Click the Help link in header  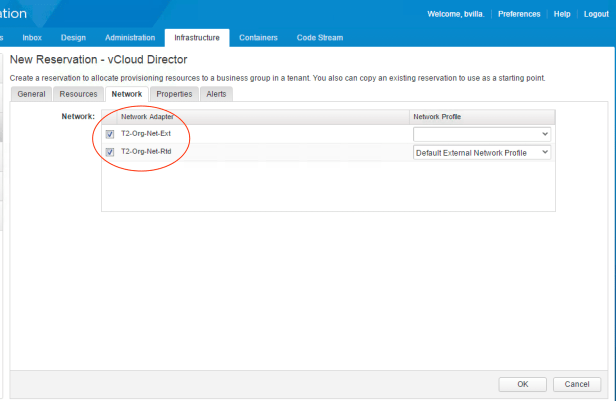562,14
